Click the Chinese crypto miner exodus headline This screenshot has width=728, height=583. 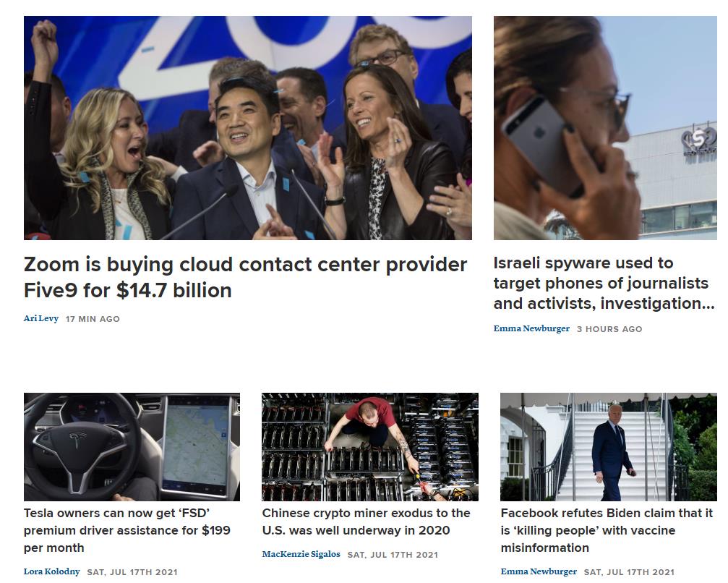tap(366, 522)
